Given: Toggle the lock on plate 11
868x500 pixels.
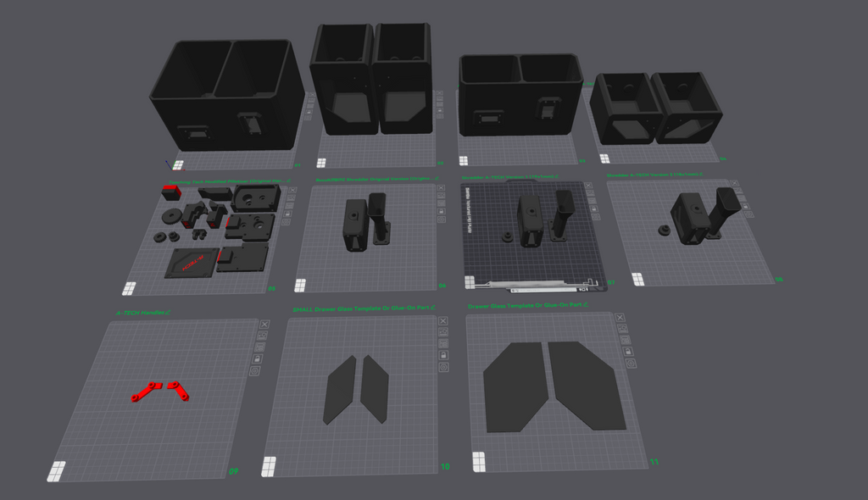Looking at the screenshot, I should 628,352.
